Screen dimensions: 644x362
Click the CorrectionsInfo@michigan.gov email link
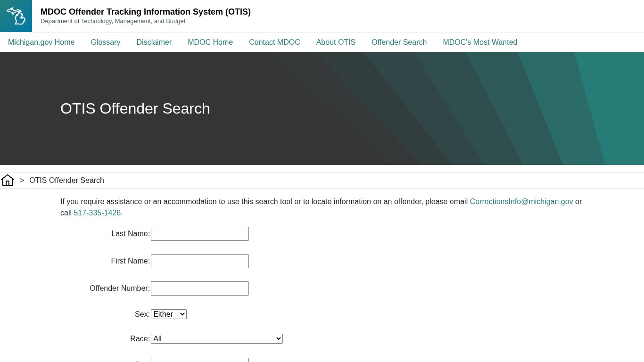[521, 202]
